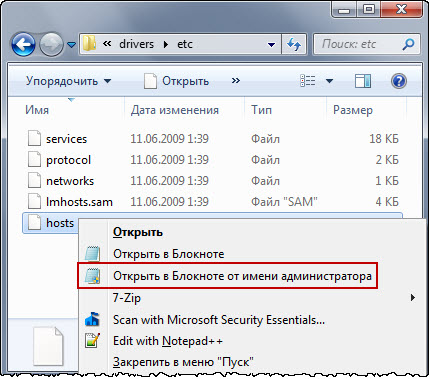Click the 1 КБ size of networks
The image size is (430, 379).
(387, 181)
